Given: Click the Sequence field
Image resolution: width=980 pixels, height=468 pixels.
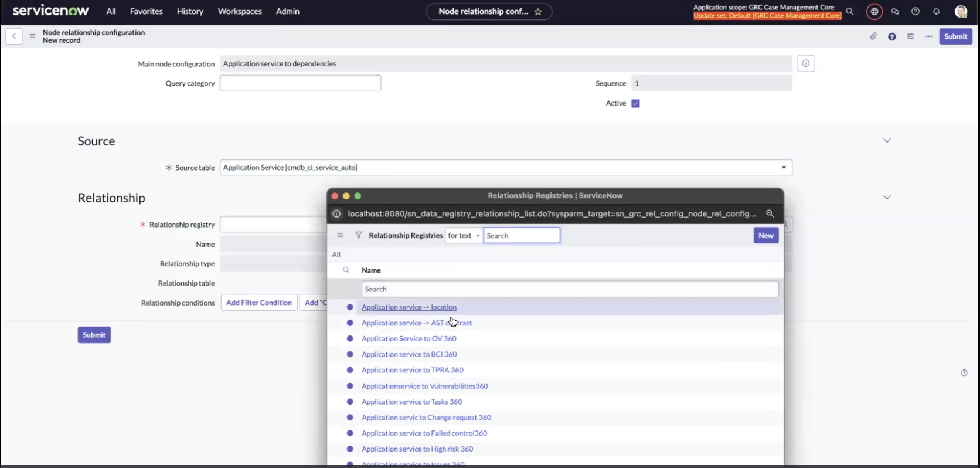Looking at the screenshot, I should 712,83.
